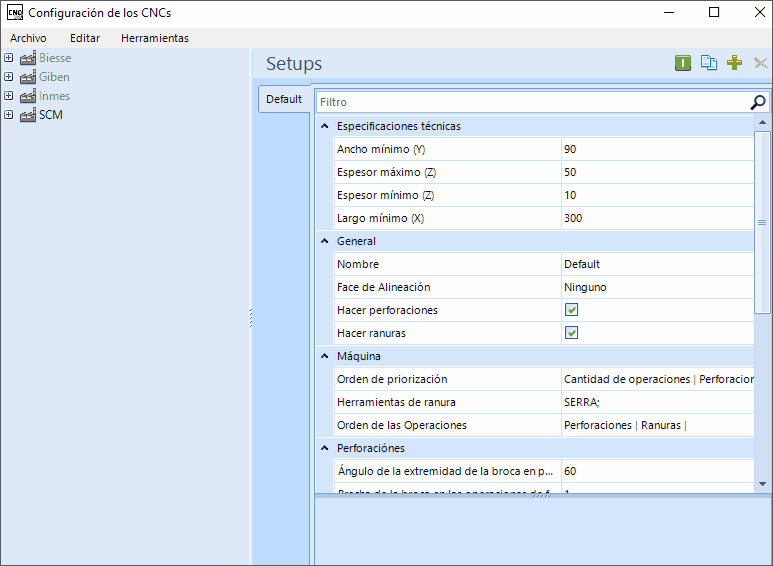Click the CNC app icon in title bar

[x=15, y=12]
